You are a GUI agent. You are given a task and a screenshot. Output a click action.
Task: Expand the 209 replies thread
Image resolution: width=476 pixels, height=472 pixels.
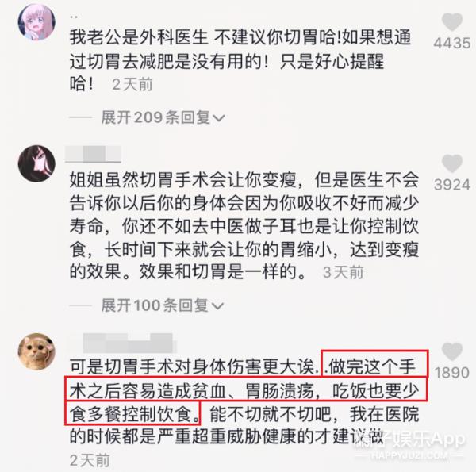pyautogui.click(x=163, y=117)
